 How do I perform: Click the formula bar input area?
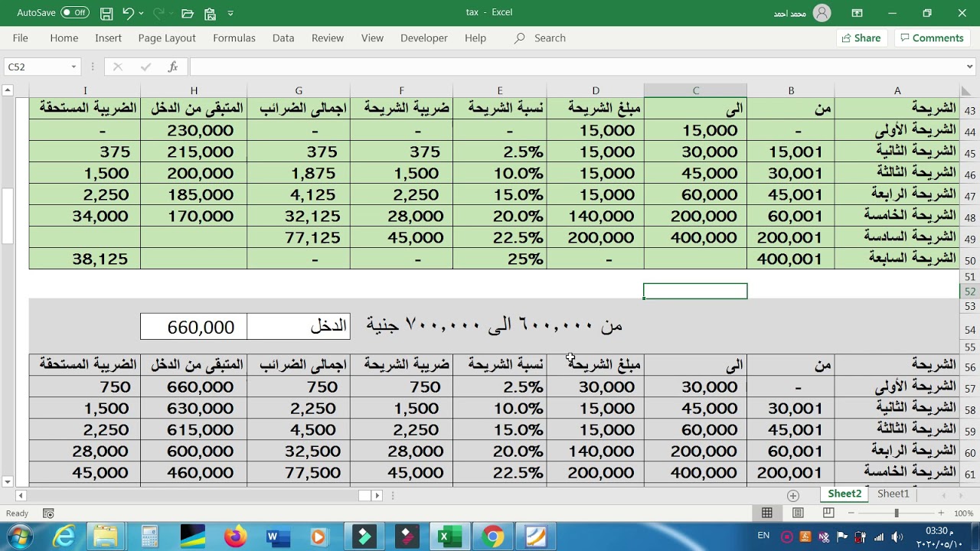point(574,67)
